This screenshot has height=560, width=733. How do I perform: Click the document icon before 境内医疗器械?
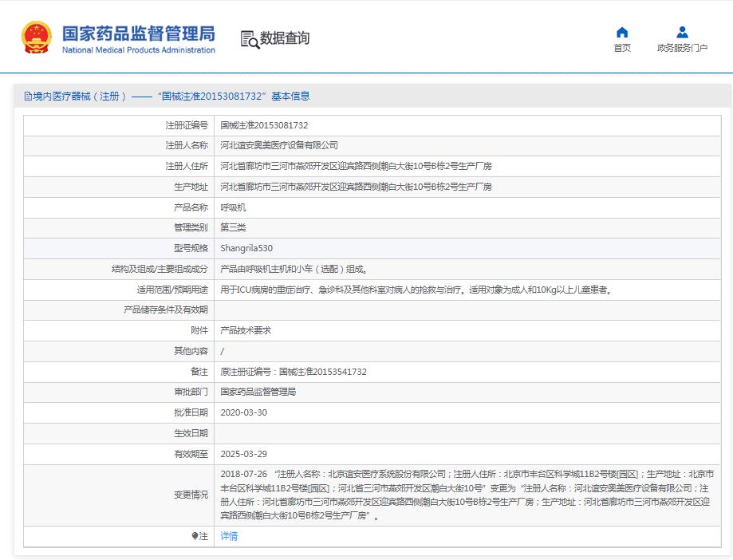pyautogui.click(x=28, y=97)
